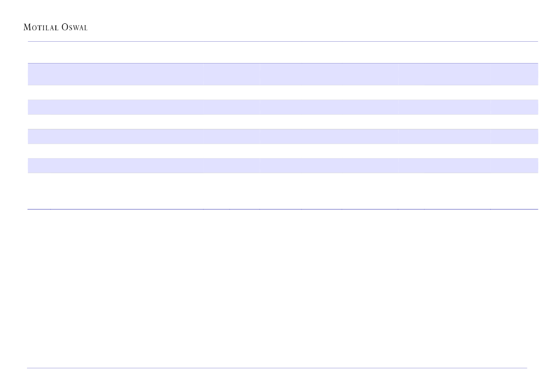
Task: Select the tall shaded table header band
Action: (x=282, y=74)
